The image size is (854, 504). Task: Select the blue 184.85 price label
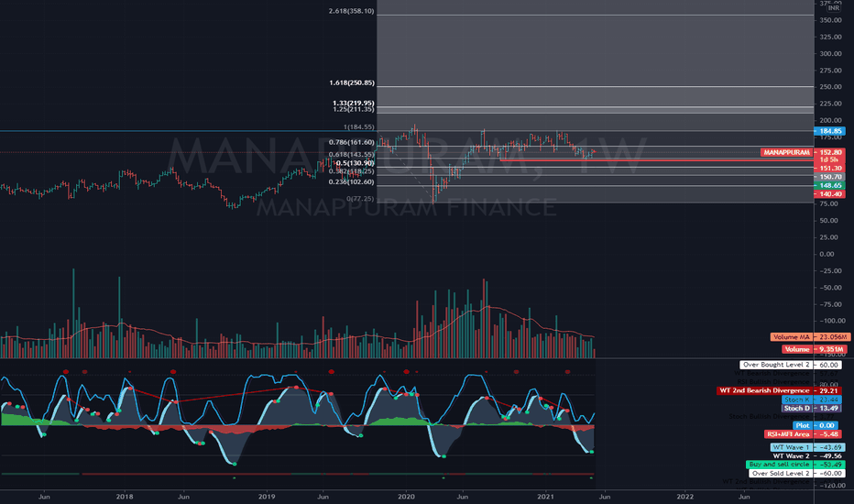pyautogui.click(x=830, y=131)
